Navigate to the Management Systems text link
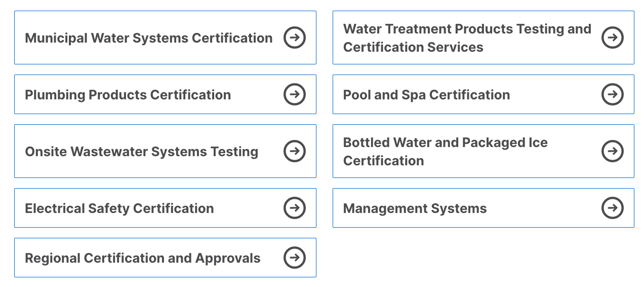Viewport: 644px width, 287px height. (415, 208)
